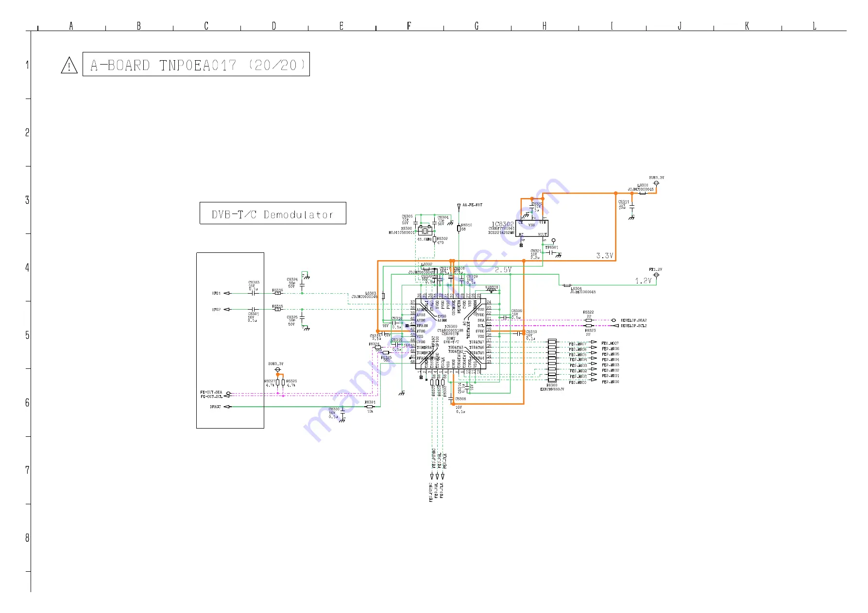Click the FE1.2V supply terminal
The image size is (868, 613).
656,275
